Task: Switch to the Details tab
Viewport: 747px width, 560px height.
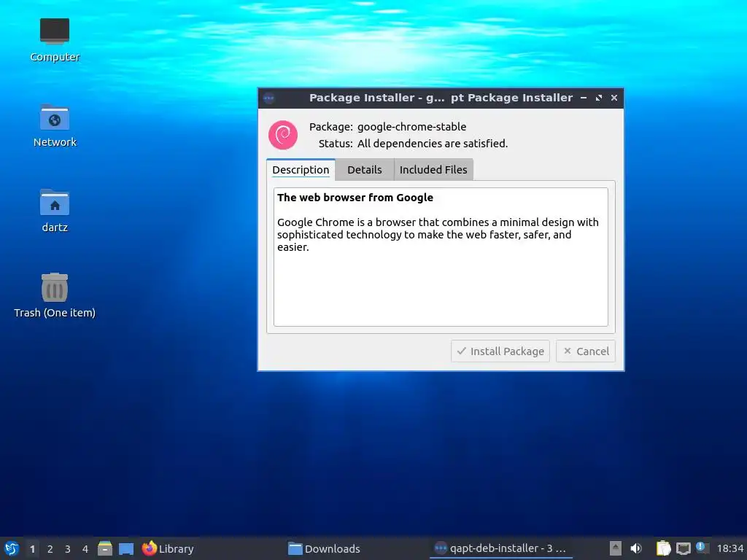Action: click(x=365, y=169)
